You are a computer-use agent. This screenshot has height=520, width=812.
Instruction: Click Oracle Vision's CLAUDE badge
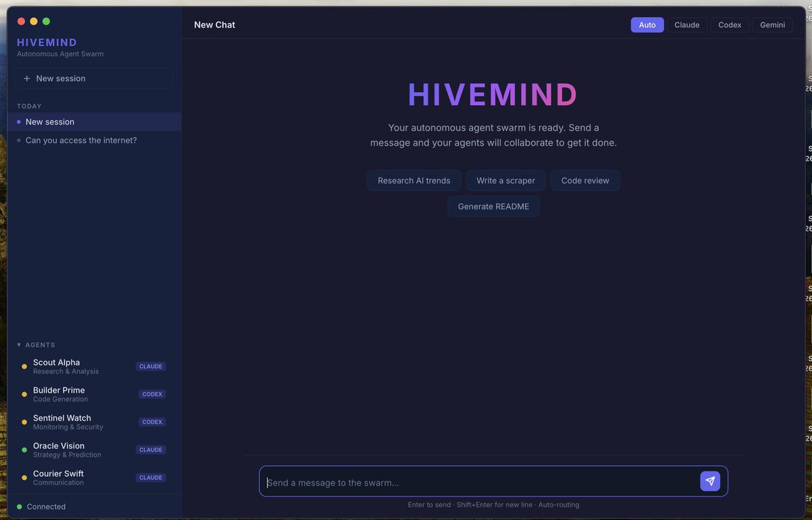click(150, 450)
